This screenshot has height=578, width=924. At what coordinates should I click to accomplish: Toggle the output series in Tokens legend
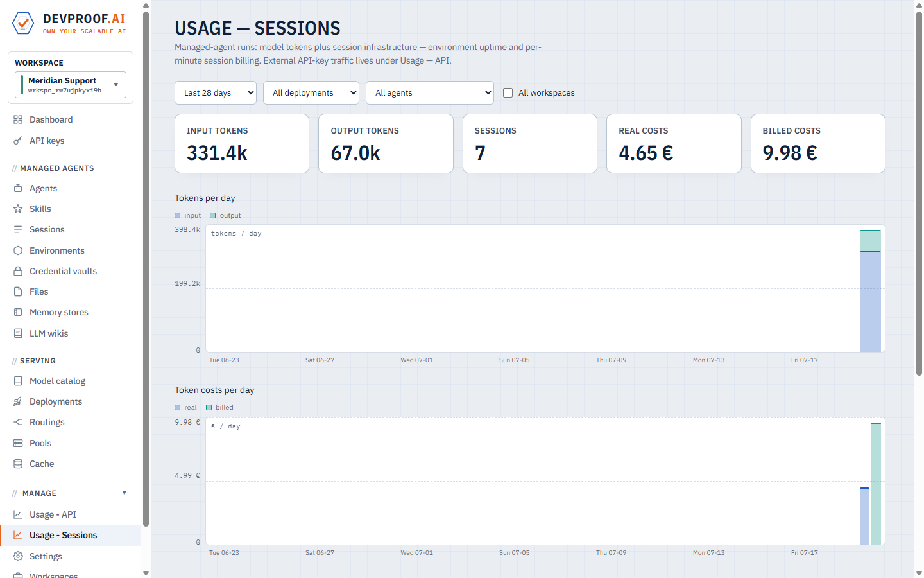pos(225,216)
